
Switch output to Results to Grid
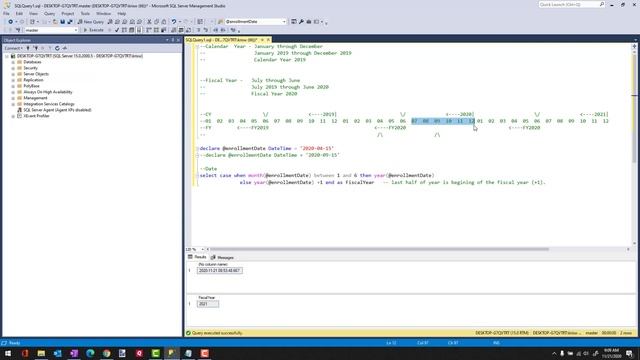click(181, 30)
